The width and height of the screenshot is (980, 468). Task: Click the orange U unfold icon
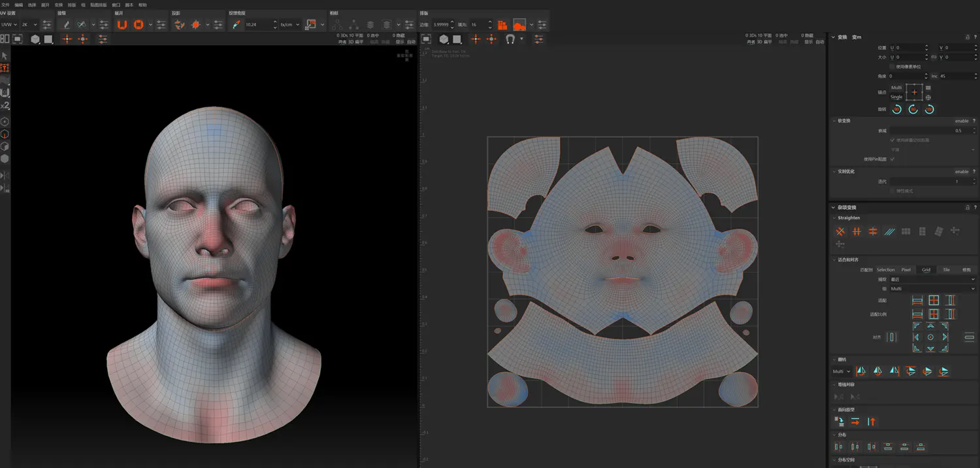pos(122,24)
